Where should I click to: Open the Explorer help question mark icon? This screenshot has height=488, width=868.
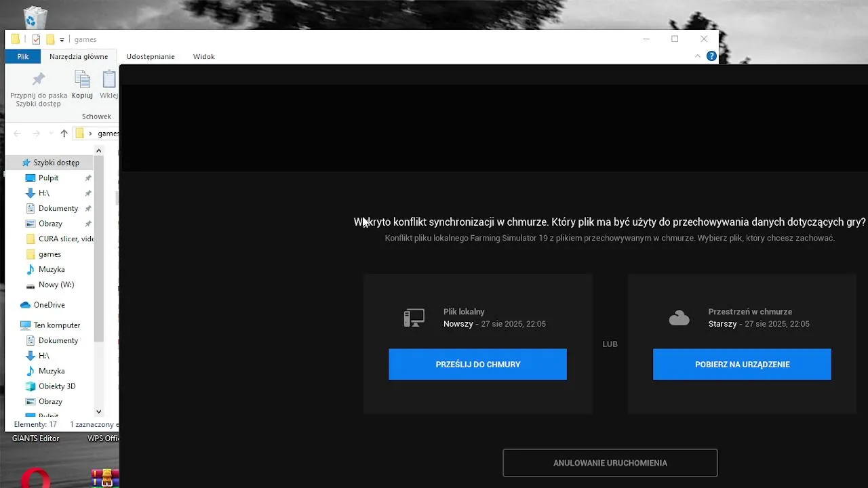coord(711,56)
